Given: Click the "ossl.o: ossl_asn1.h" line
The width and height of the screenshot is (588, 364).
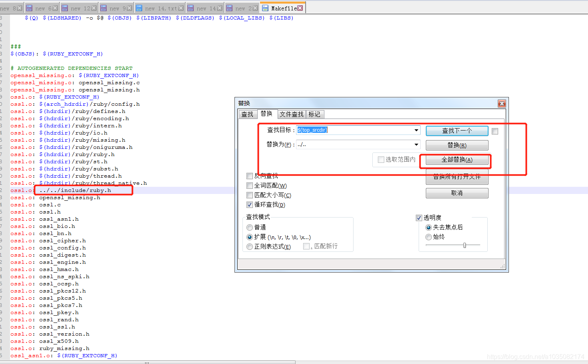Looking at the screenshot, I should click(x=44, y=219).
